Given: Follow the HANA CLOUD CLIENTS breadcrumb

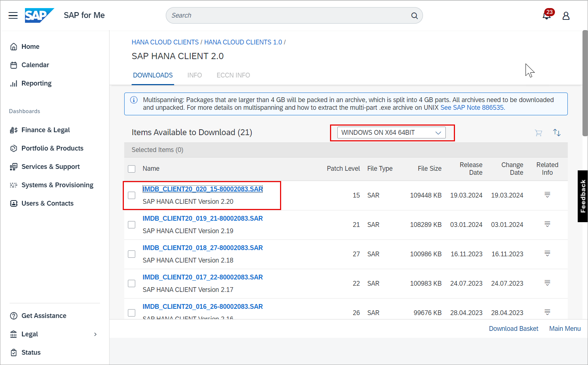Looking at the screenshot, I should click(165, 42).
